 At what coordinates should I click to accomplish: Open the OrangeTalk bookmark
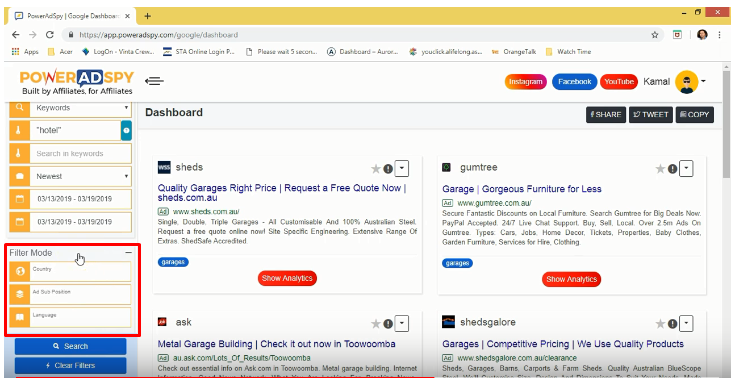(x=514, y=52)
